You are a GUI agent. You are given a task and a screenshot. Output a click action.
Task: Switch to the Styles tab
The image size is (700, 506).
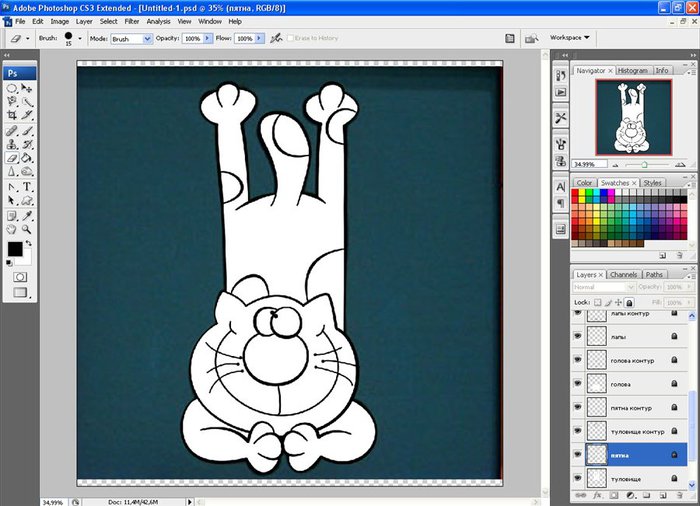pos(652,183)
